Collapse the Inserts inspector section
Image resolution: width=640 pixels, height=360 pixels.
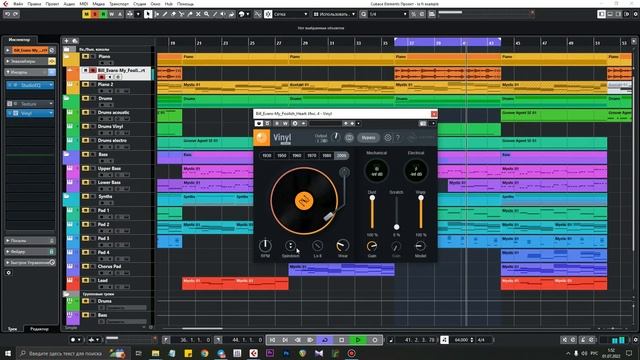tap(29, 72)
